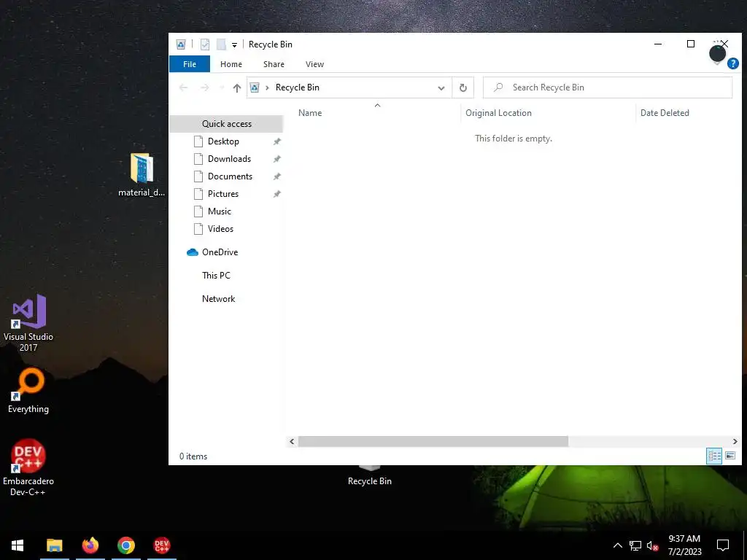Image resolution: width=747 pixels, height=560 pixels.
Task: Click the pin icon beside Downloads
Action: 276,159
